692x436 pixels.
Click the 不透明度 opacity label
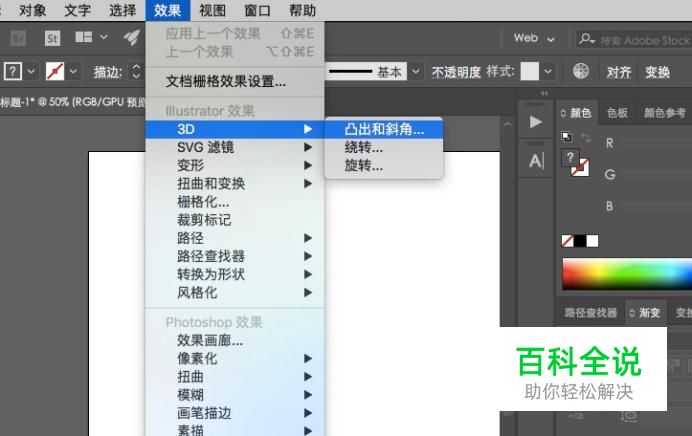[456, 72]
